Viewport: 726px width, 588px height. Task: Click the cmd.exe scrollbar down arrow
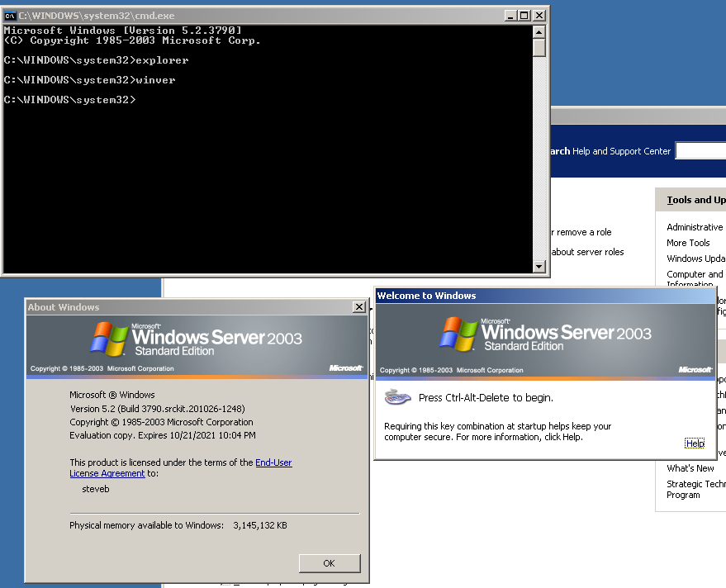[x=539, y=266]
